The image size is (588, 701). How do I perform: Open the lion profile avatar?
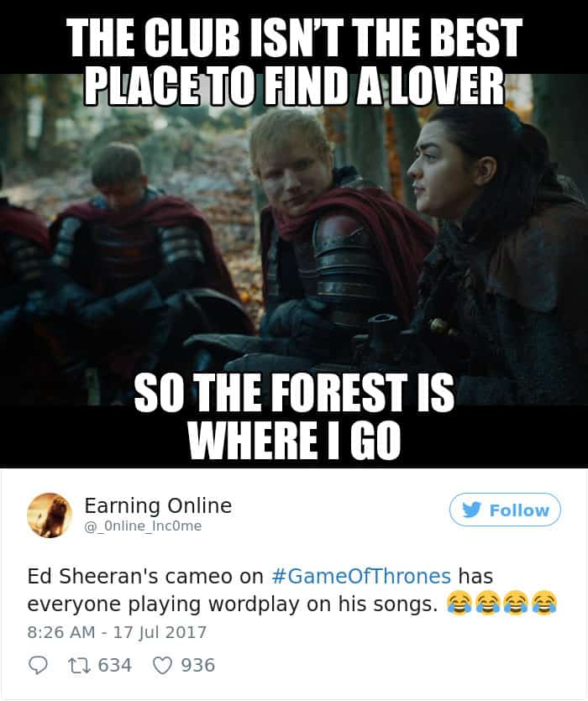tap(50, 515)
